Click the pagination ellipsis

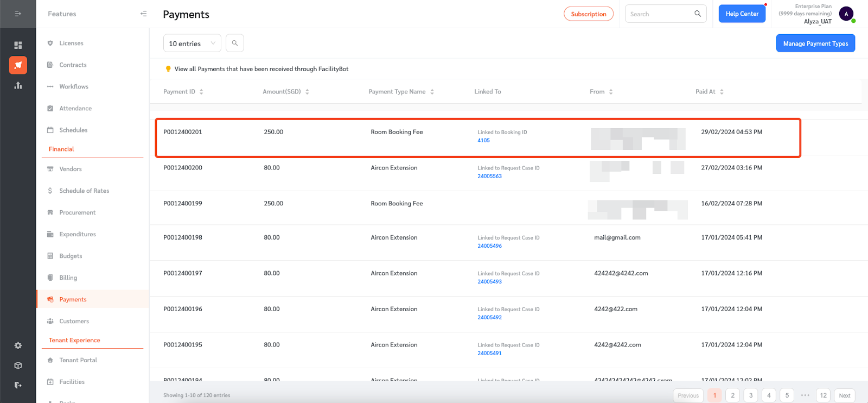(805, 395)
